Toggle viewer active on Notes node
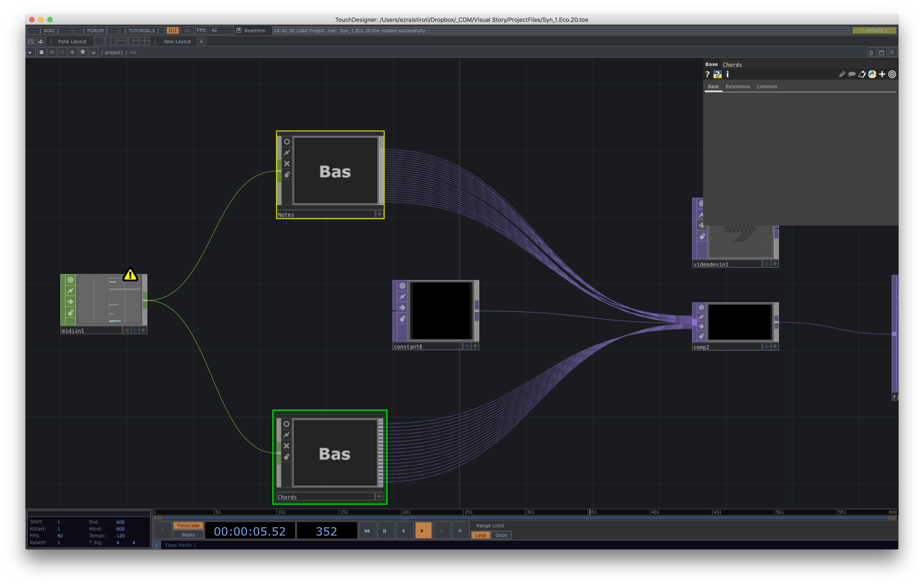The width and height of the screenshot is (924, 586). pos(287,142)
